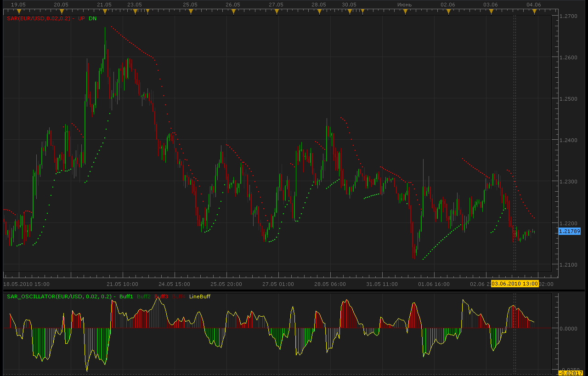Click the 18.05.2010 15:00 time label

click(27, 284)
